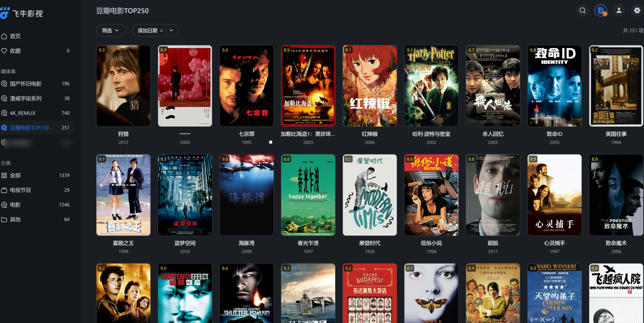Toggle the 添加日期 sort order
The width and height of the screenshot is (644, 323).
pyautogui.click(x=150, y=30)
